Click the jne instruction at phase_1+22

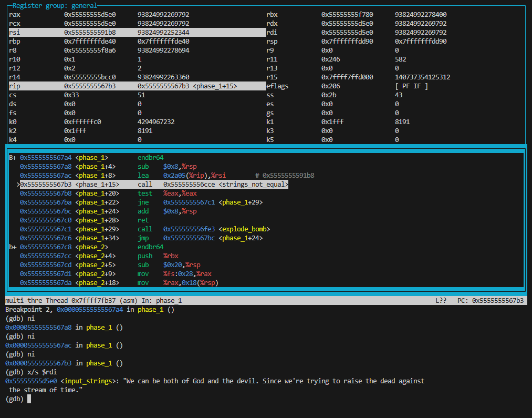click(143, 202)
